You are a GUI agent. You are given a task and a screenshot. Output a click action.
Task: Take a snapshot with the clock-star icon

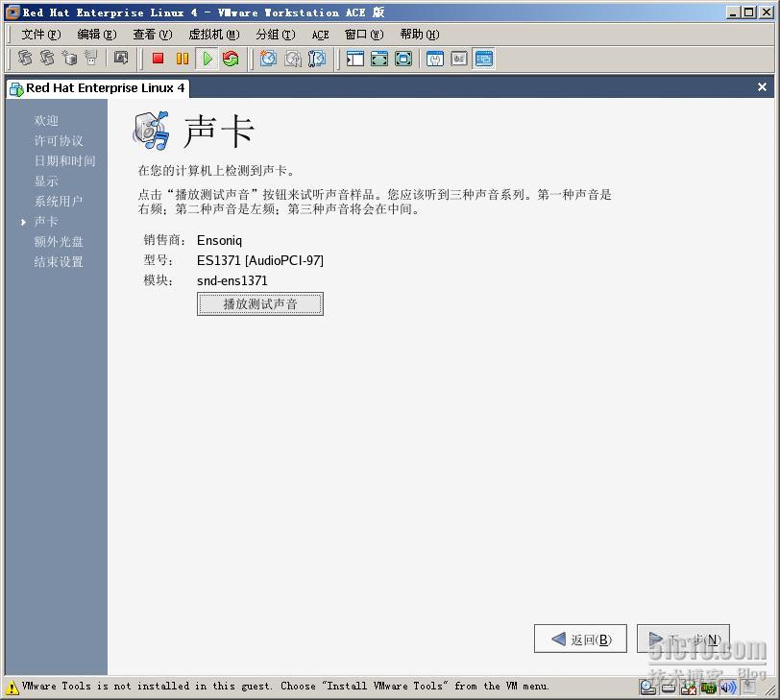tap(268, 59)
